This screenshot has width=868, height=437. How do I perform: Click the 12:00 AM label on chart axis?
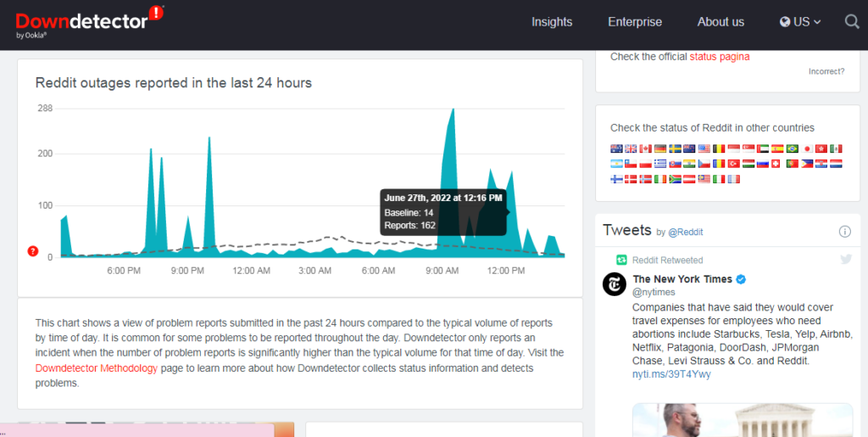[251, 271]
